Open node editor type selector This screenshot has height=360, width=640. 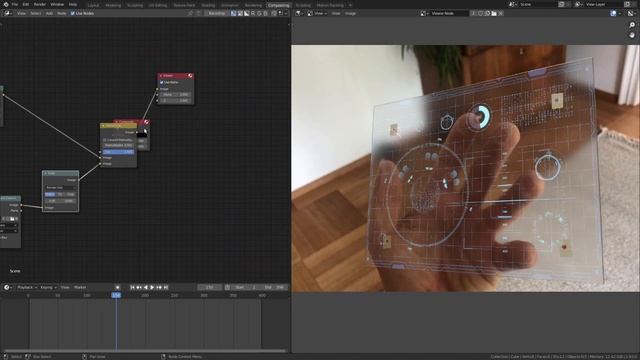[x=8, y=13]
